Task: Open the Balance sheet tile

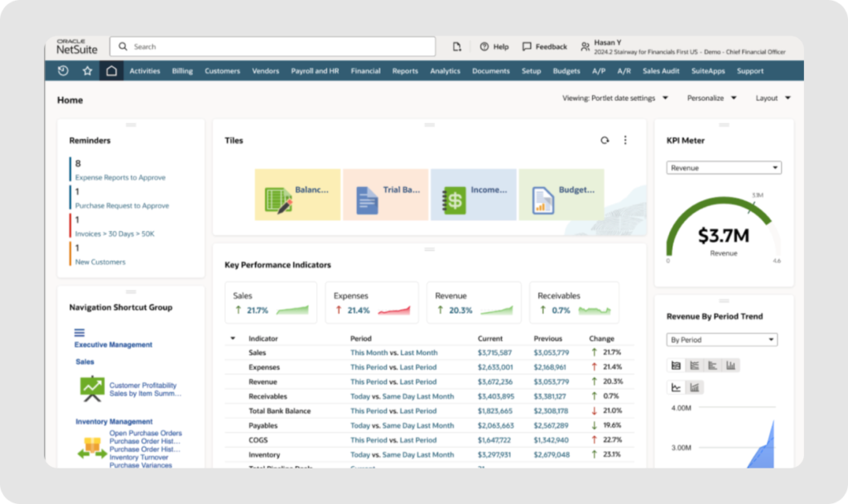Action: (x=297, y=194)
